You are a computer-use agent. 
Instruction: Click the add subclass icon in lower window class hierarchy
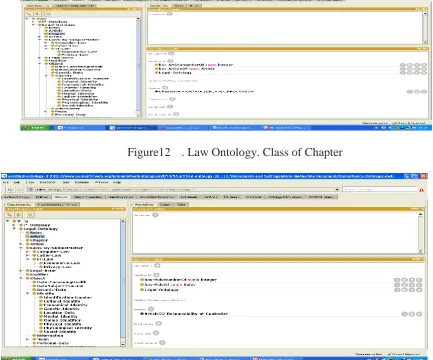(10, 215)
